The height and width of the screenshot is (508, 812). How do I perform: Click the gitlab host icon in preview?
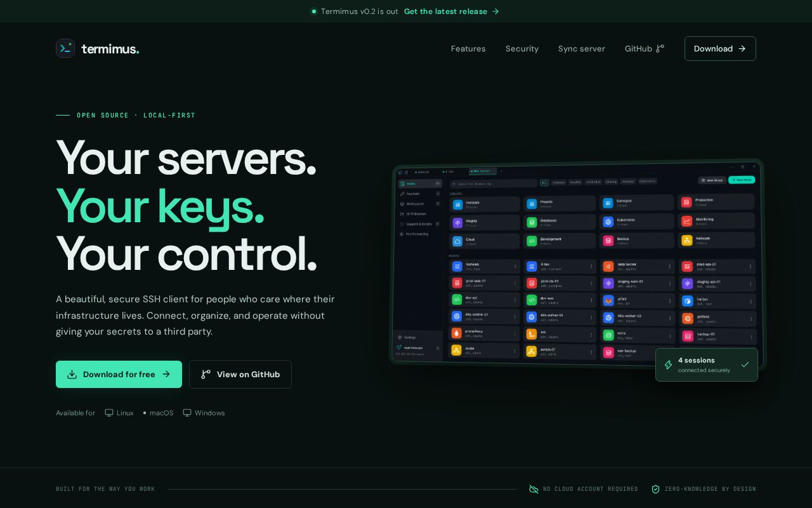(608, 301)
